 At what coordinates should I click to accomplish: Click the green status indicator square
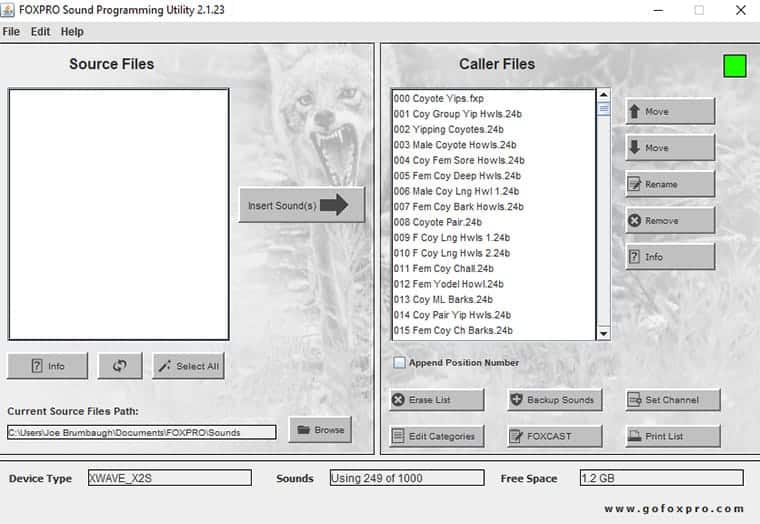pos(735,66)
